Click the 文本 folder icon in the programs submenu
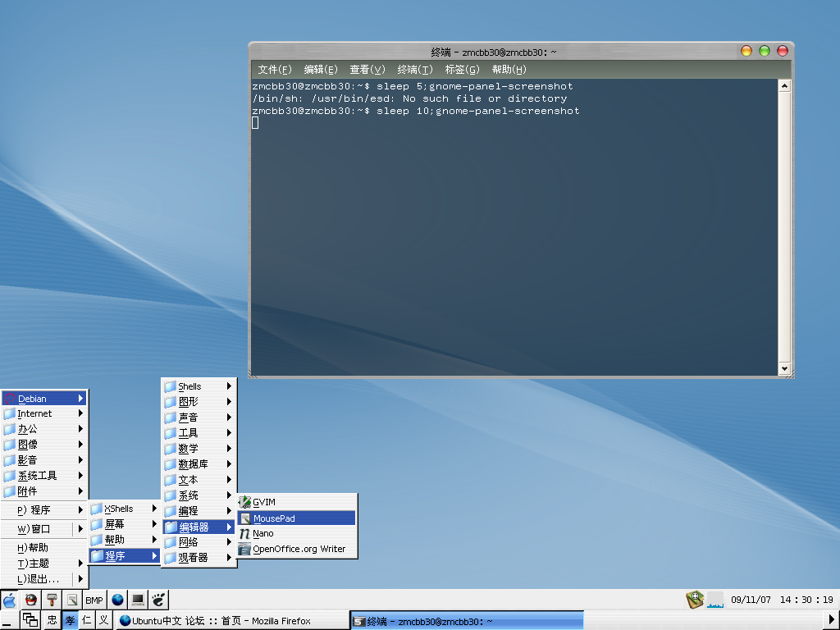Image resolution: width=840 pixels, height=630 pixels. point(171,480)
